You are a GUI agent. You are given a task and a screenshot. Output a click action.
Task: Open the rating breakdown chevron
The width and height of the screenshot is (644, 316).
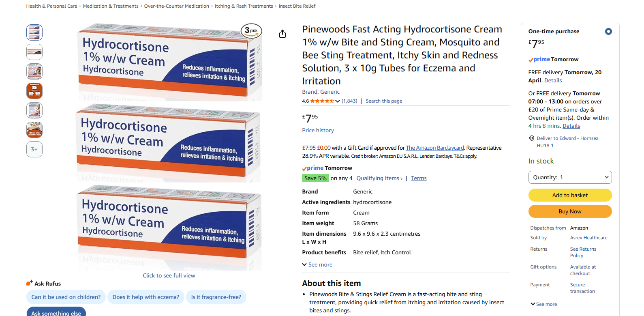(338, 101)
